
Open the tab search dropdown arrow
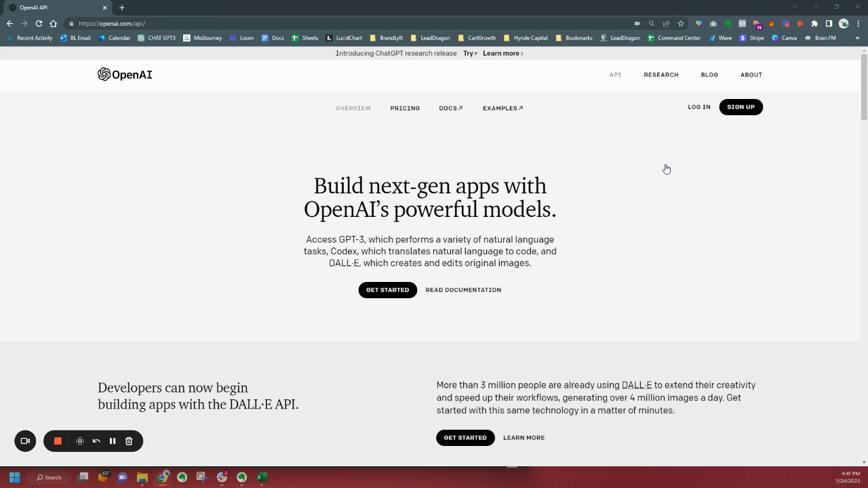795,7
